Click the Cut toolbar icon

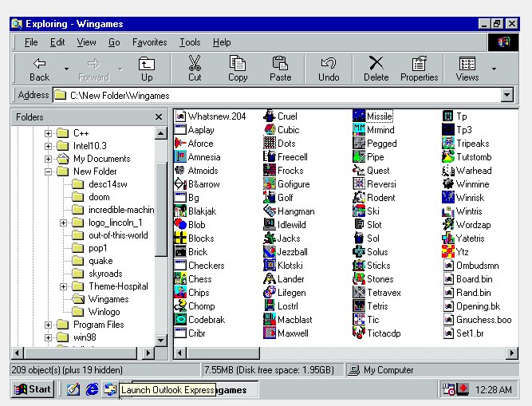(195, 69)
